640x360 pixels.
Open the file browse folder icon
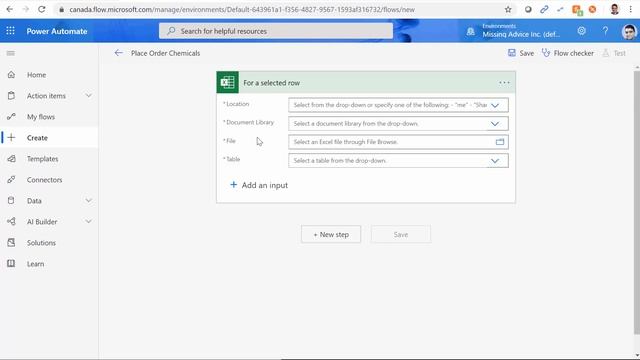coord(500,142)
